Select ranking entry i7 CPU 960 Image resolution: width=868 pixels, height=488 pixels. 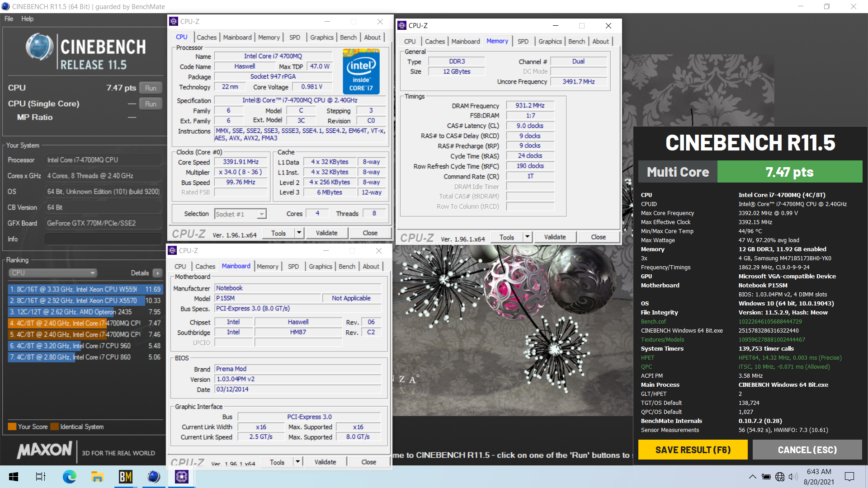point(85,346)
